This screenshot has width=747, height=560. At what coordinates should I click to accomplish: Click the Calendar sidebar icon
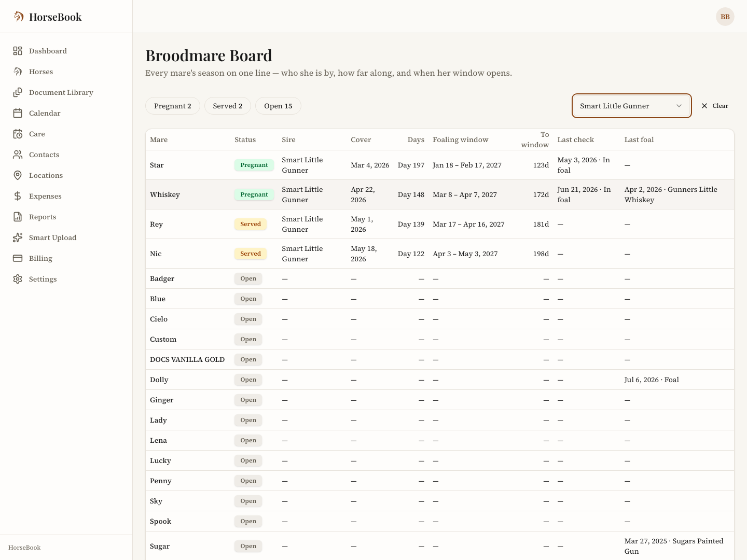(x=18, y=113)
